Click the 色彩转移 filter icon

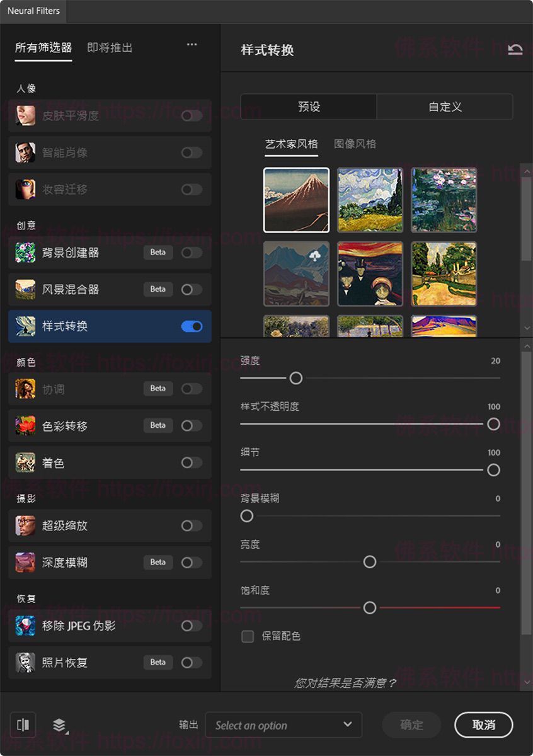25,426
